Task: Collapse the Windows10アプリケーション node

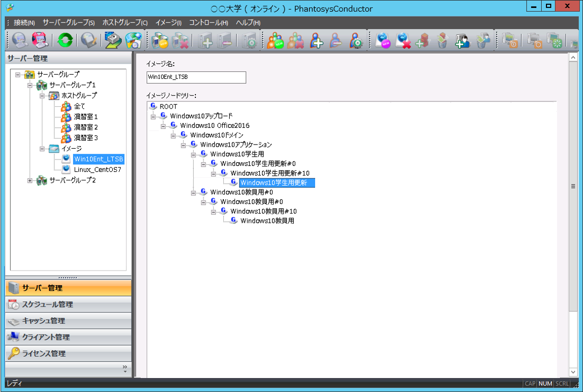Action: point(183,146)
